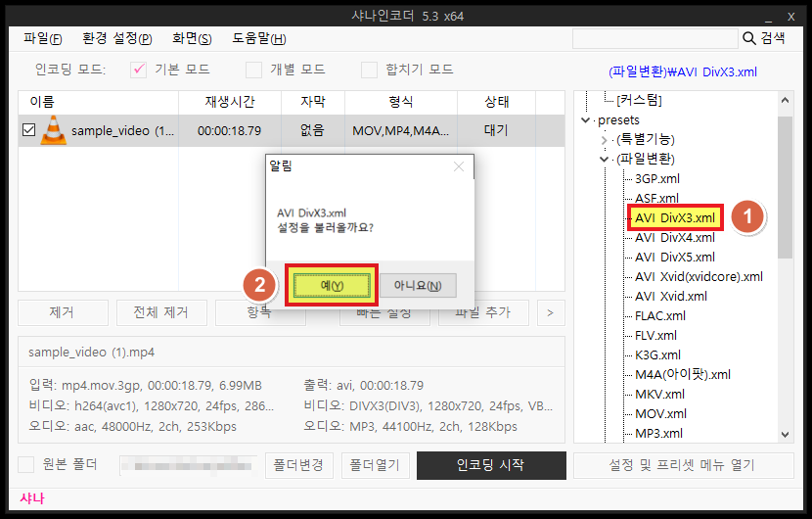Click the 재생시간 column header
The height and width of the screenshot is (519, 812).
point(230,102)
